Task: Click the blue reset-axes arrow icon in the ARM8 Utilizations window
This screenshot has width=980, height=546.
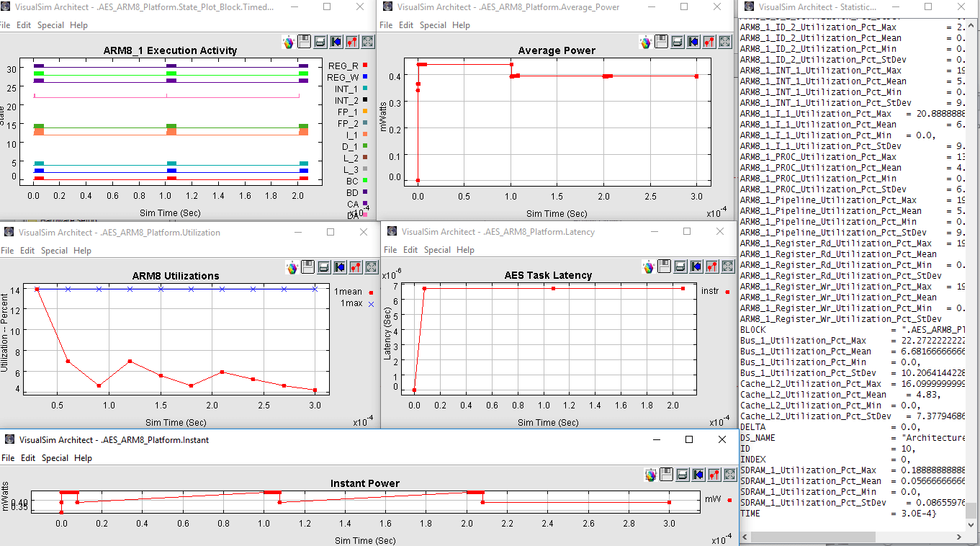Action: [340, 267]
